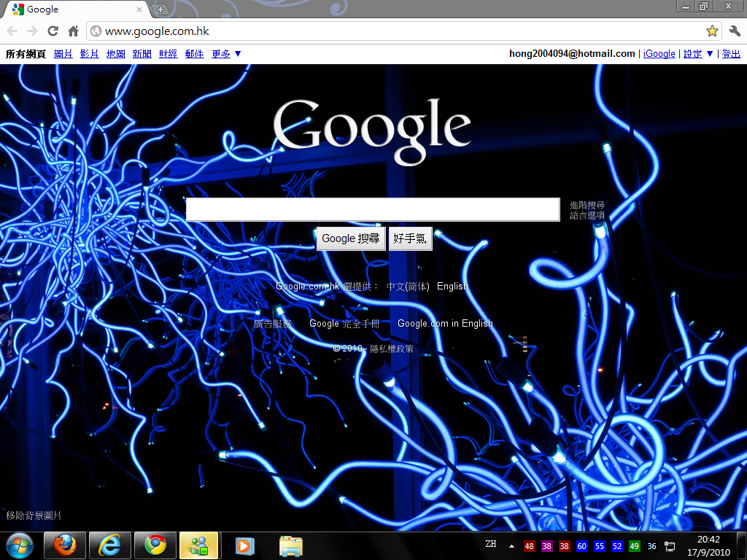Click the 移除背景圖片 link
The height and width of the screenshot is (560, 747).
[x=34, y=516]
